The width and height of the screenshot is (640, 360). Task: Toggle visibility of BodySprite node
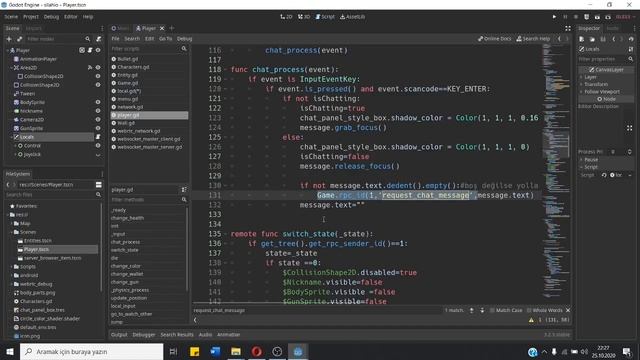coord(98,102)
